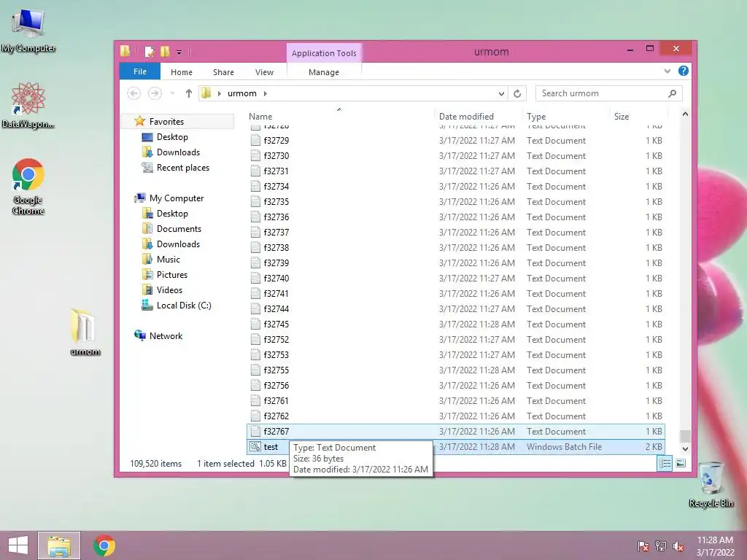Open My Computer desktop icon
Screen dimensions: 747x560
coord(28,31)
